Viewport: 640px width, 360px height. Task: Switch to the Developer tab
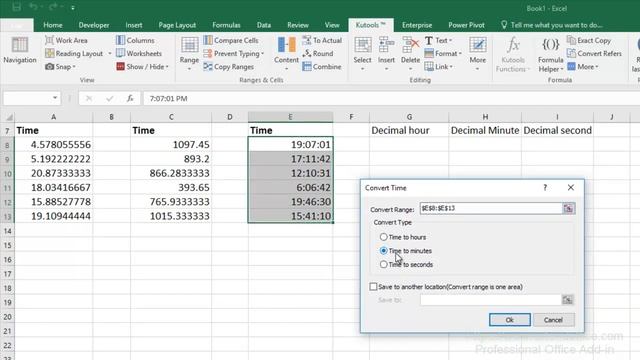[94, 25]
